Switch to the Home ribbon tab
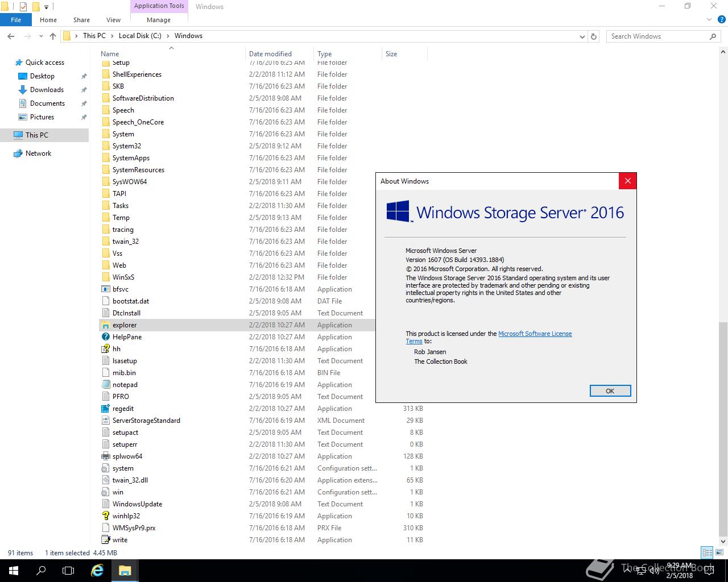The image size is (728, 582). click(x=48, y=20)
